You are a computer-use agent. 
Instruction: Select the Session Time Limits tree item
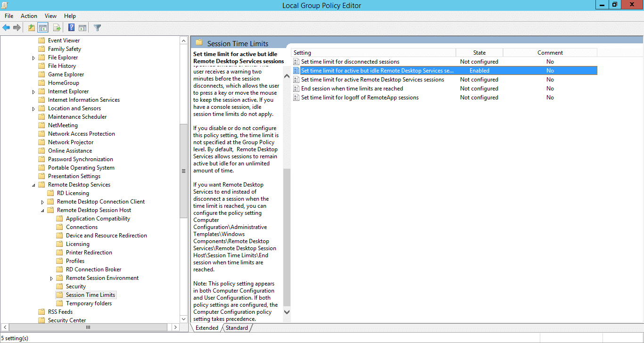[x=90, y=295]
